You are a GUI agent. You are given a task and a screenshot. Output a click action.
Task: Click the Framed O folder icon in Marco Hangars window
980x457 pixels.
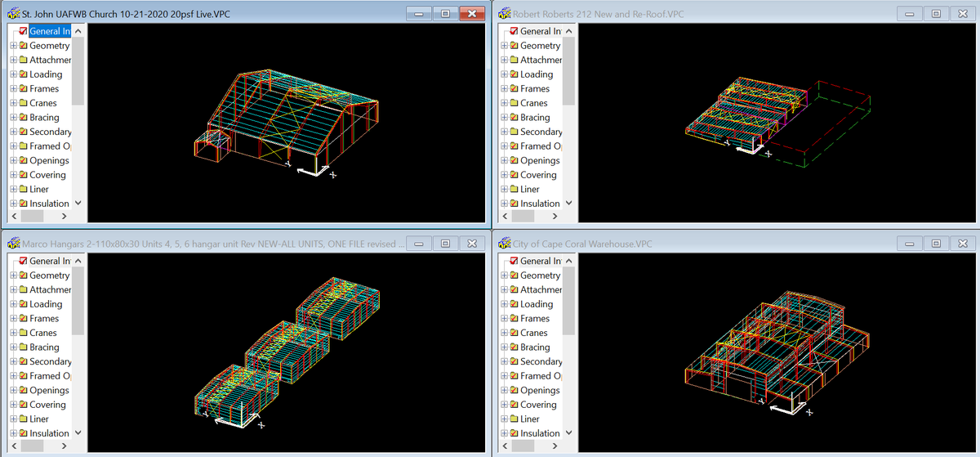point(24,376)
